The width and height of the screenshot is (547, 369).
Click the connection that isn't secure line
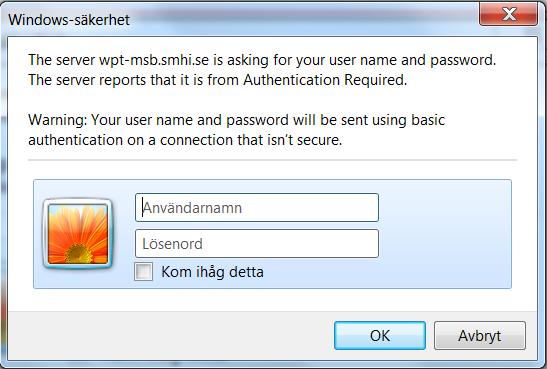tap(185, 140)
